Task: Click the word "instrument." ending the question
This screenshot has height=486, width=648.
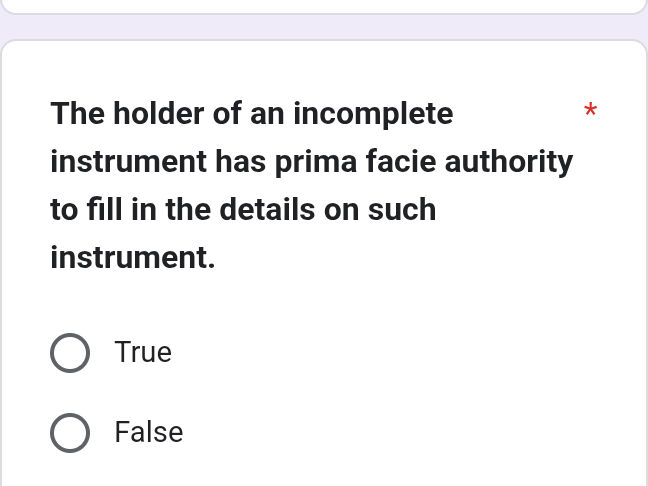Action: [x=133, y=258]
